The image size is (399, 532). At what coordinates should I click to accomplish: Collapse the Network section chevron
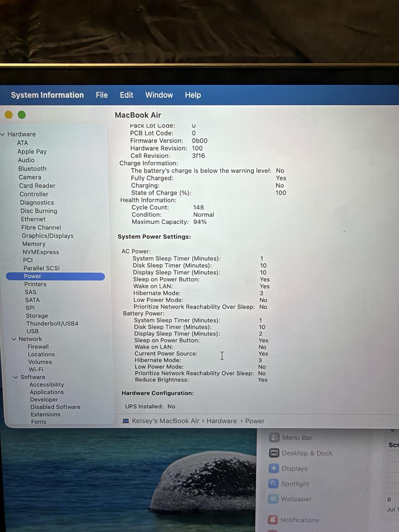tap(14, 339)
